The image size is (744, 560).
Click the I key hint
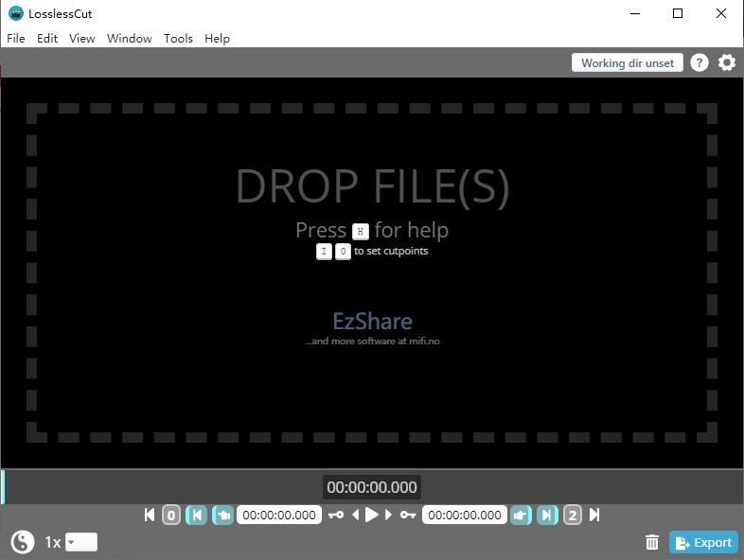coord(324,252)
